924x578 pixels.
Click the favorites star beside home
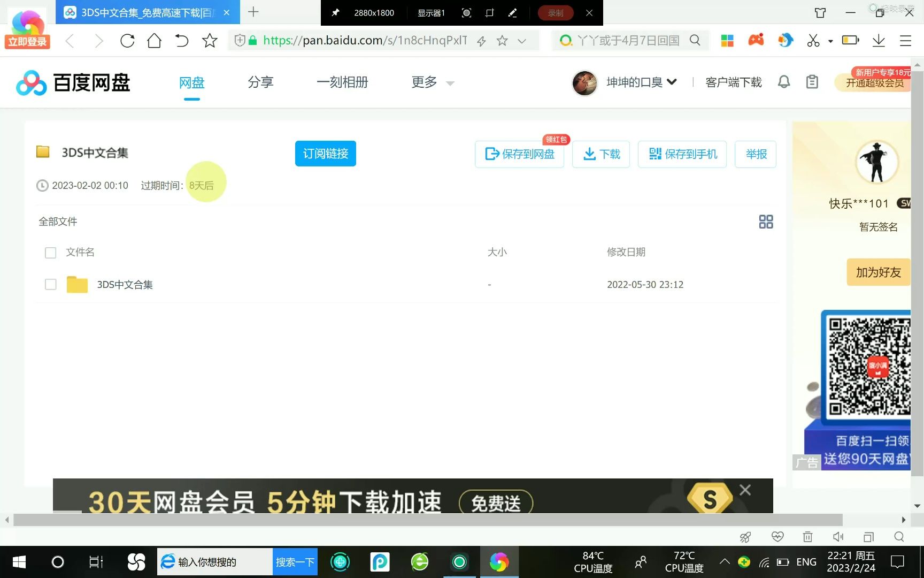pos(210,41)
